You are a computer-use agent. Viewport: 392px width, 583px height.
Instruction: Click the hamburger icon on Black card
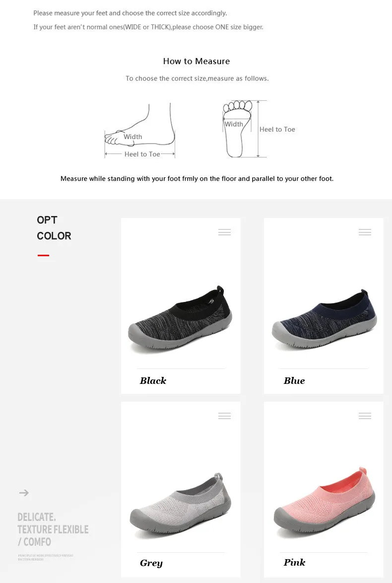point(224,232)
